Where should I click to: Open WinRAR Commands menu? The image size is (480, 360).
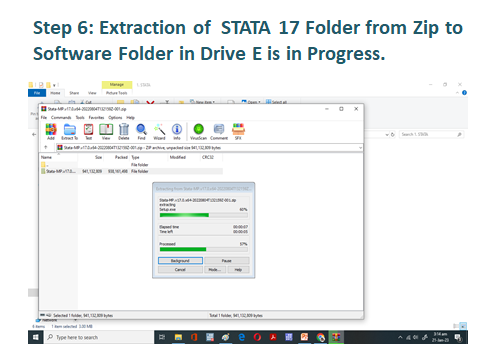point(61,117)
